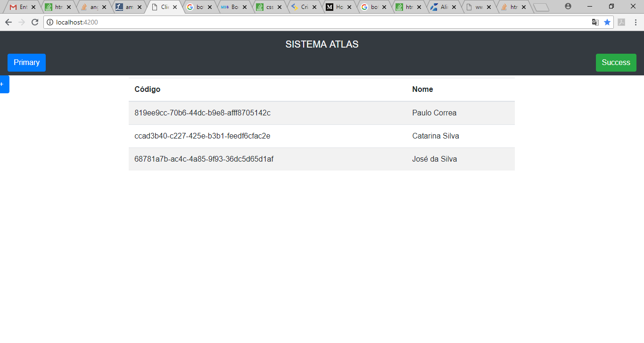Open the Chrome profile avatar button
Image resolution: width=644 pixels, height=343 pixels.
[568, 7]
